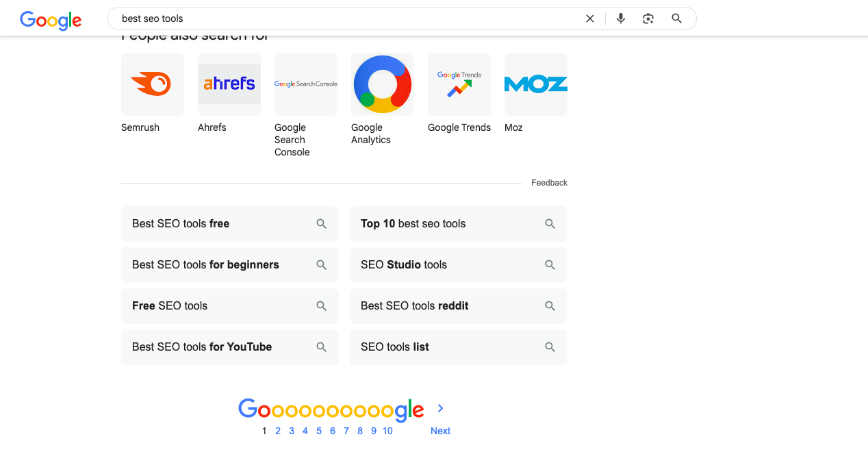The image size is (868, 452).
Task: Click the magnifier search icon in the search bar
Action: point(677,18)
